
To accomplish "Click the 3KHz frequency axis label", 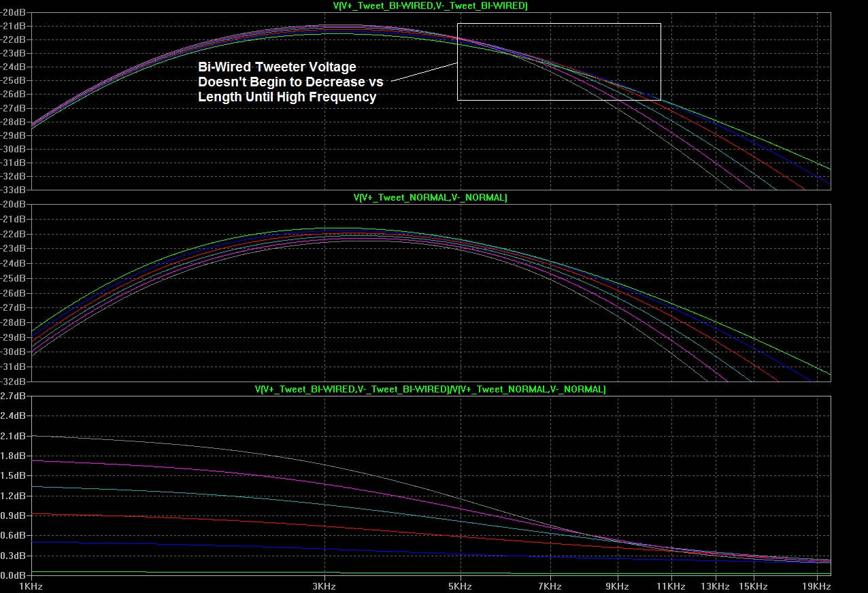I will [x=323, y=586].
